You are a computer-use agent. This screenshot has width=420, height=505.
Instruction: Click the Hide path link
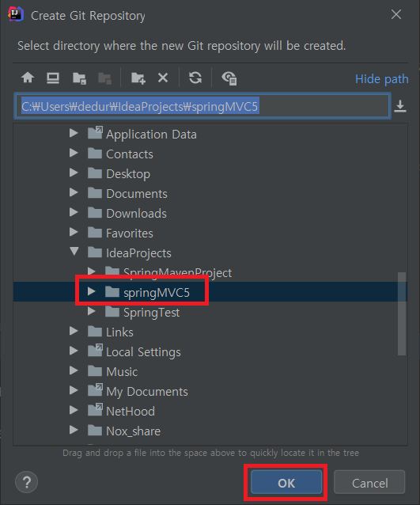[x=382, y=79]
